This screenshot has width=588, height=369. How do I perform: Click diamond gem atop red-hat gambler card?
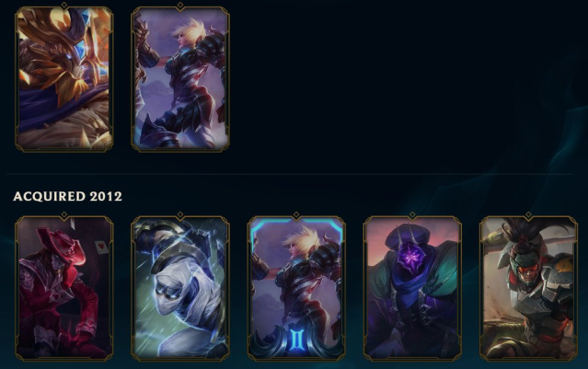point(64,215)
